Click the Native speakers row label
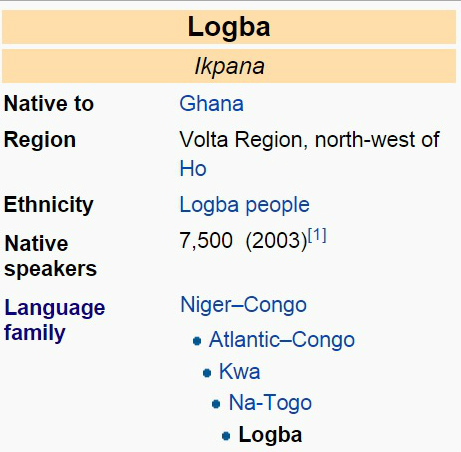The height and width of the screenshot is (452, 461). 50,256
